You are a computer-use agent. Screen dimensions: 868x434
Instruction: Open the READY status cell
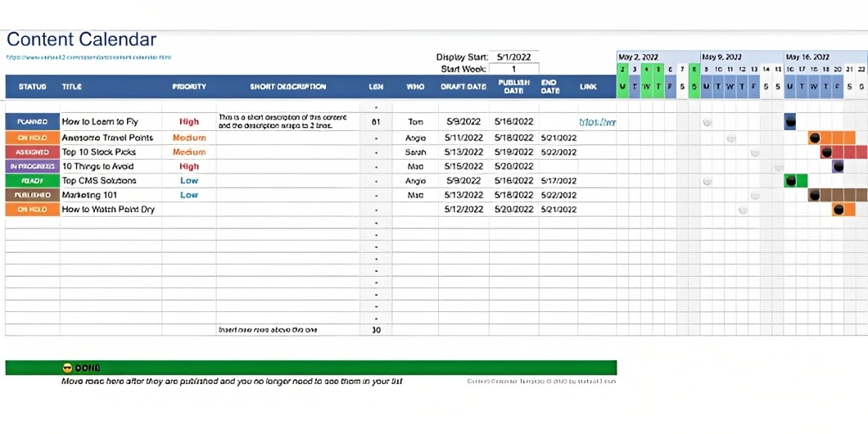pyautogui.click(x=33, y=181)
